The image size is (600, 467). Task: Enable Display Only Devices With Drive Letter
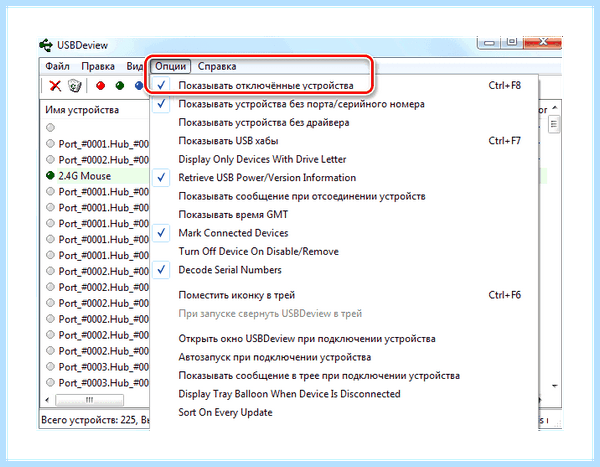[x=344, y=159]
